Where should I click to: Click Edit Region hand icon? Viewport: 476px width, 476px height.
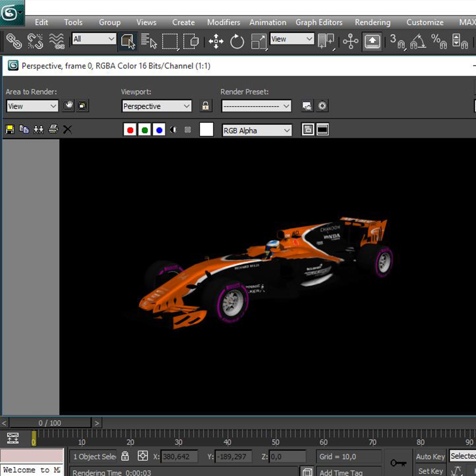[68, 106]
